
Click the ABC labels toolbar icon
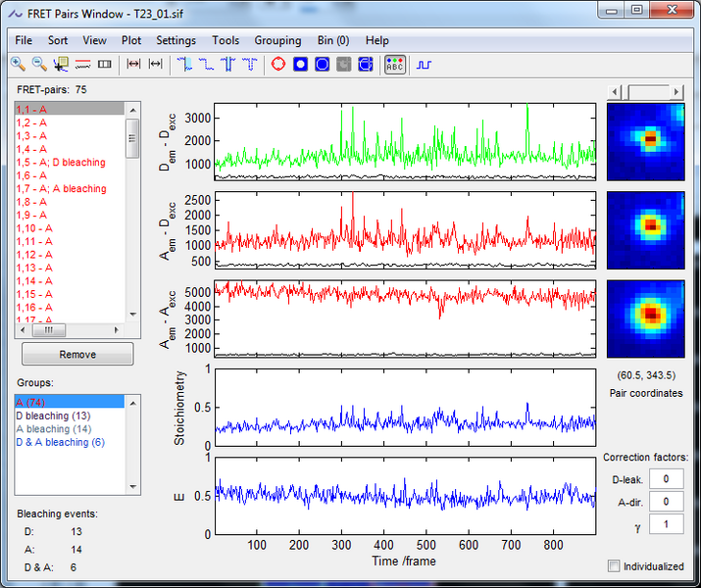click(394, 64)
